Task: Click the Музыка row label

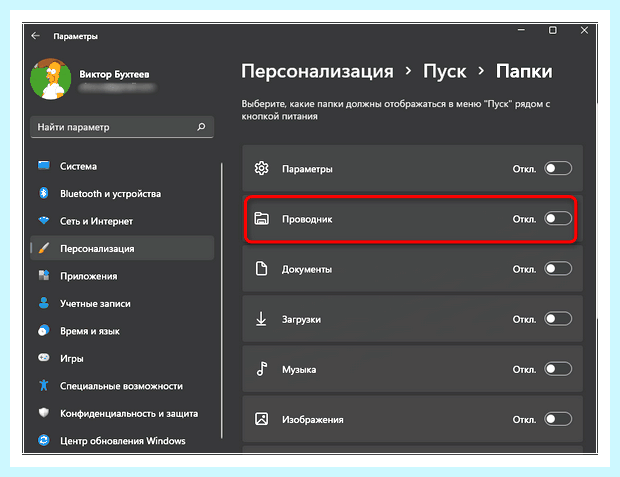Action: (299, 370)
